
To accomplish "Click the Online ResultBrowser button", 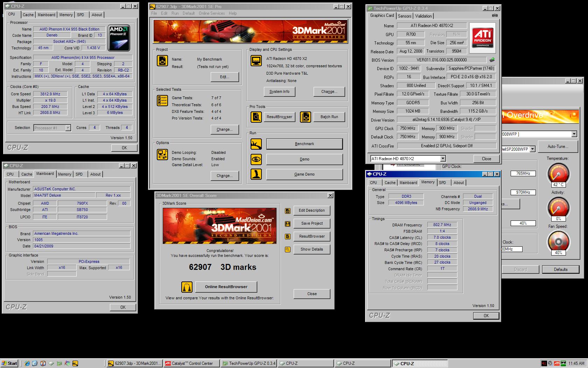I will 226,287.
